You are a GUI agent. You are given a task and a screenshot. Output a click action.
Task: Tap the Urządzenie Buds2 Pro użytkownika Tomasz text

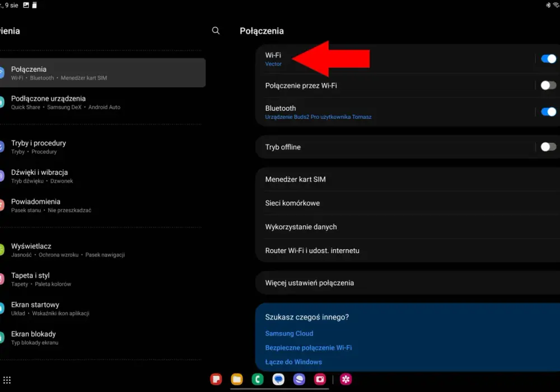pyautogui.click(x=318, y=117)
